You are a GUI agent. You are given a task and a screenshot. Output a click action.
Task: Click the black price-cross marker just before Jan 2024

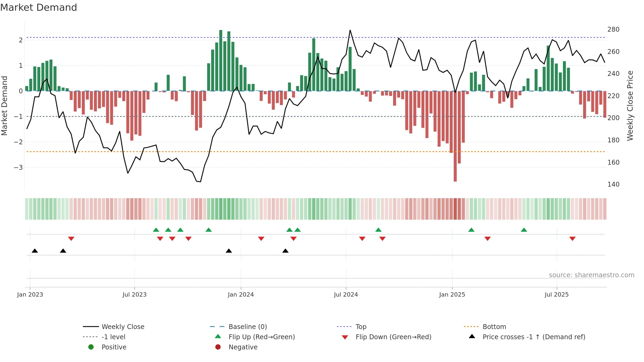[x=229, y=251]
